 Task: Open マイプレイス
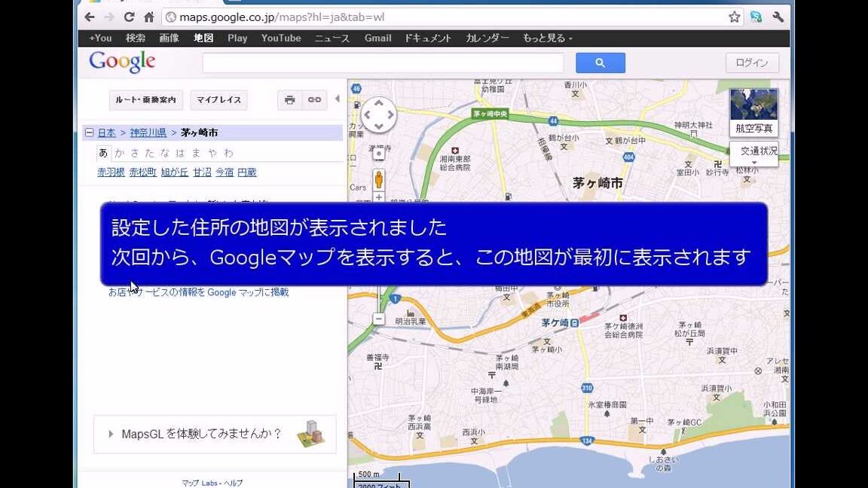coord(219,100)
